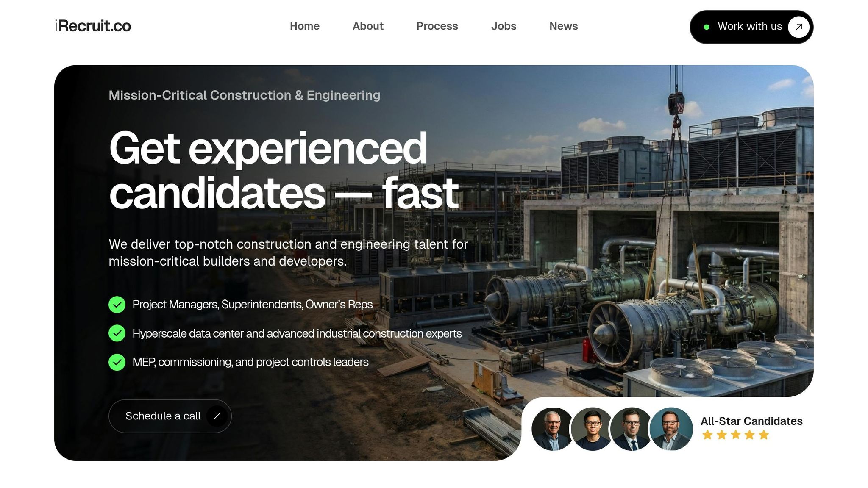Open the Jobs navigation link
Screen dimensions: 868x488
[504, 26]
